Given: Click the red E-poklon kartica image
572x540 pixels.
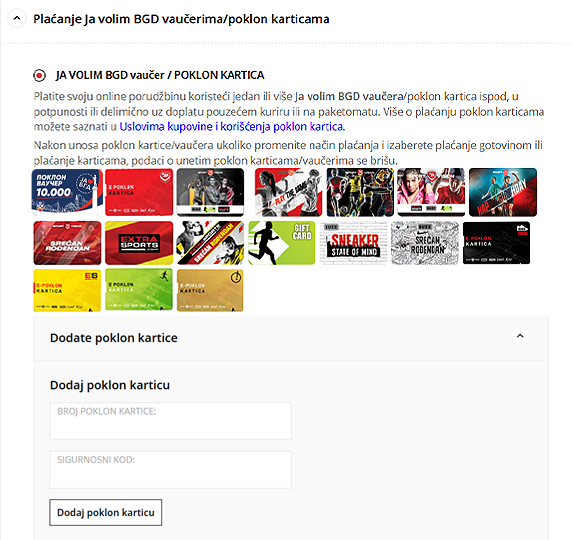Looking at the screenshot, I should pyautogui.click(x=139, y=192).
